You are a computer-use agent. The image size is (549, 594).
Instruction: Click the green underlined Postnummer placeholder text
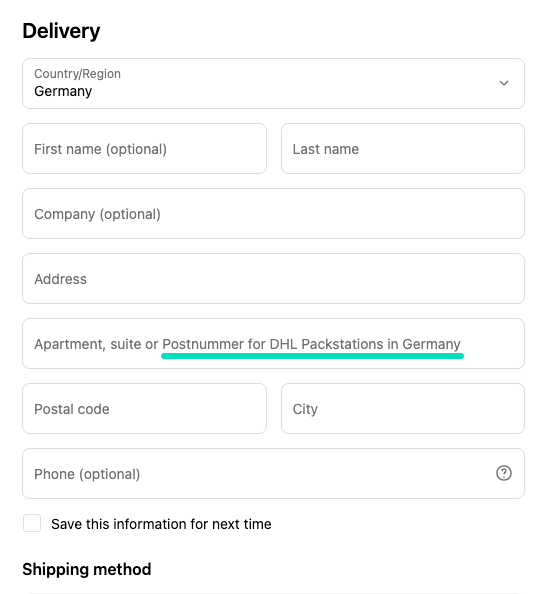(311, 344)
